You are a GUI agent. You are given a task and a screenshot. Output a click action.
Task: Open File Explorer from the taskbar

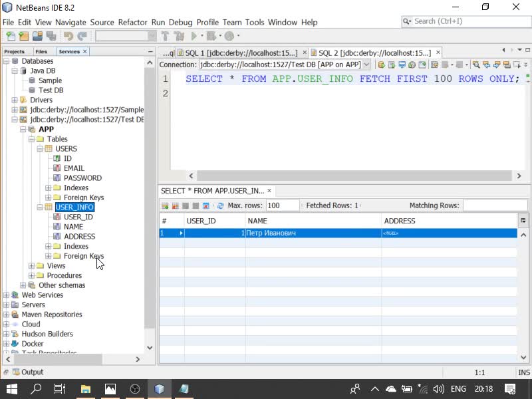(86, 389)
